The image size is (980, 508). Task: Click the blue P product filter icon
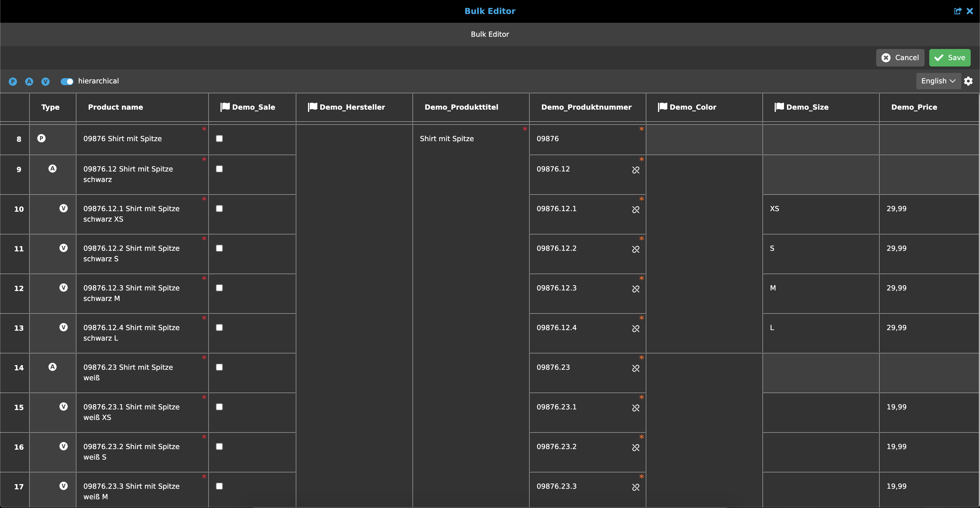coord(13,81)
